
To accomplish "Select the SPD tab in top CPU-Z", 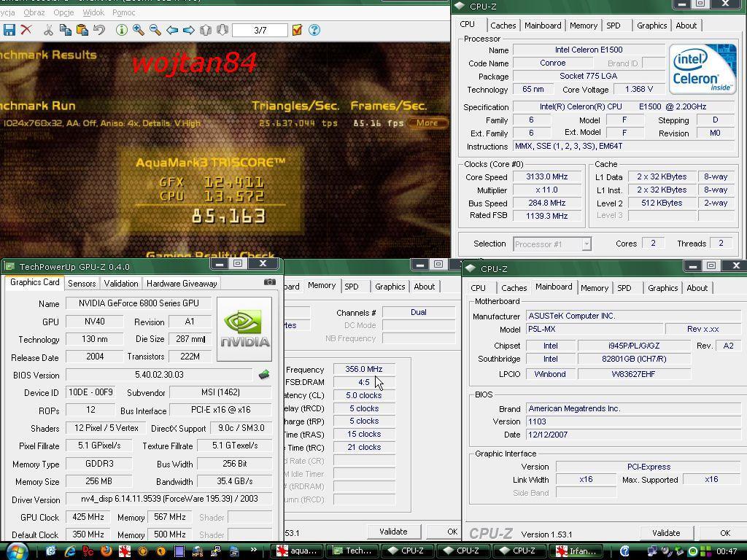I will pos(613,26).
